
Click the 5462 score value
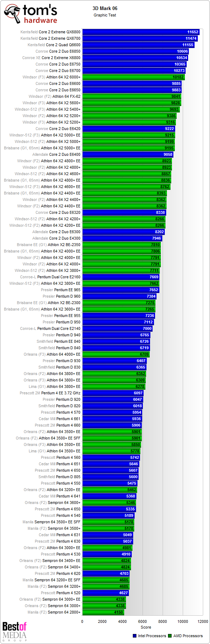click(x=132, y=490)
